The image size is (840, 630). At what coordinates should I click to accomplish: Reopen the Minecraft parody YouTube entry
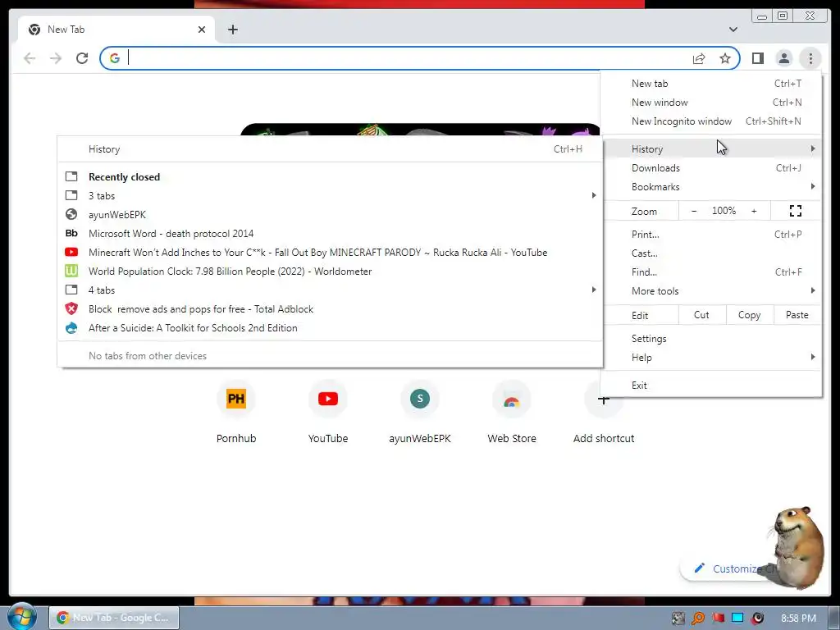pyautogui.click(x=330, y=253)
